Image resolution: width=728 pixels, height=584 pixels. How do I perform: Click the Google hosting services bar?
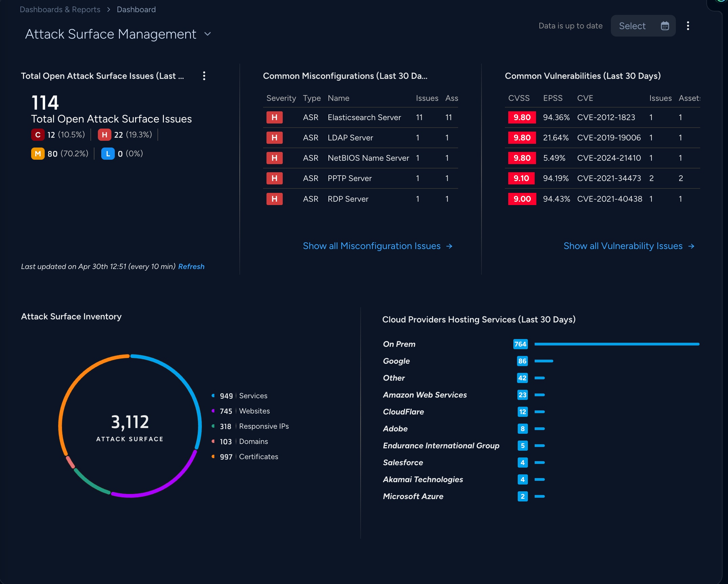pos(544,361)
